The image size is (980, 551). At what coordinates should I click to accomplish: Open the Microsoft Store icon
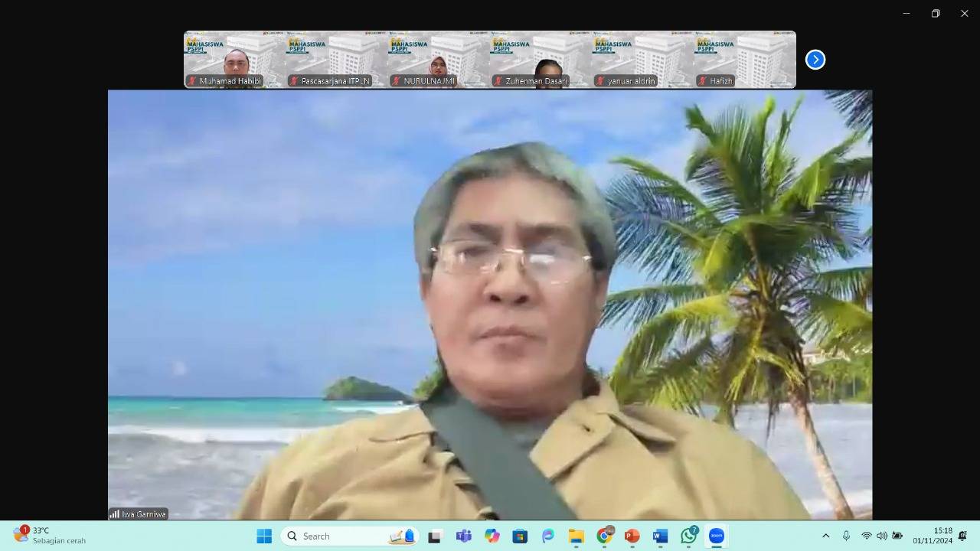click(520, 536)
